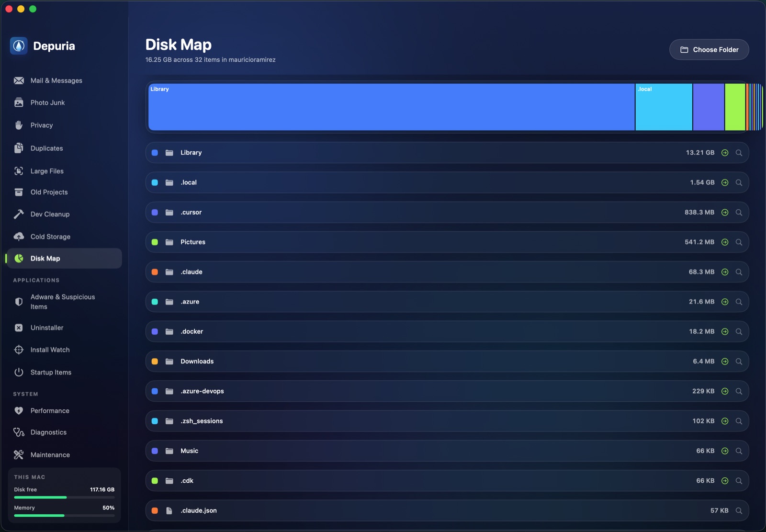Click the magnifier icon on the Pictures row
Viewport: 766px width, 532px height.
(739, 242)
